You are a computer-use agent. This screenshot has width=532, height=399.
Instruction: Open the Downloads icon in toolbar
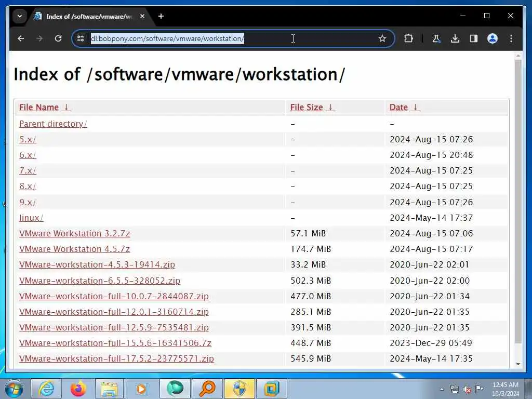click(x=455, y=38)
